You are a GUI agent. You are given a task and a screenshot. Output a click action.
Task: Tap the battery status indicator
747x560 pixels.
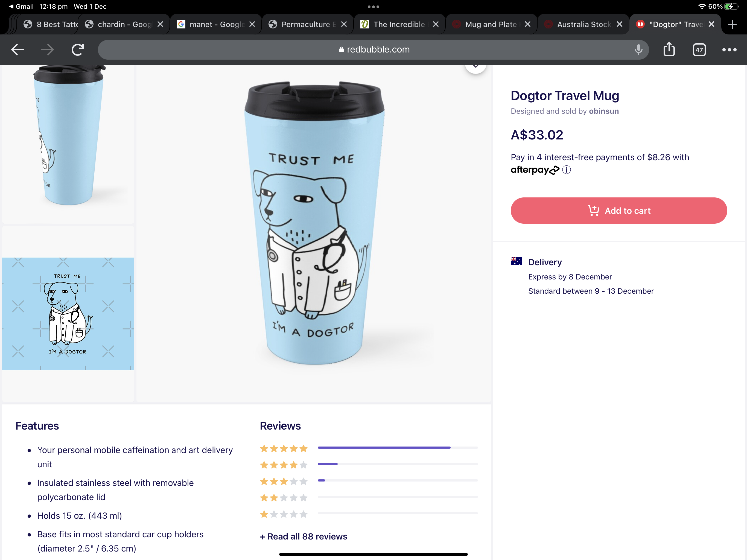click(731, 6)
